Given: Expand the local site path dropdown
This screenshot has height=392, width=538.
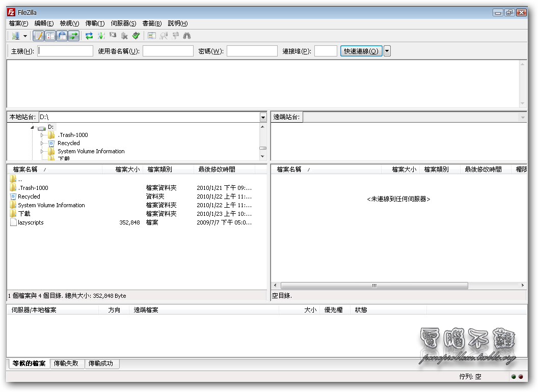Looking at the screenshot, I should pyautogui.click(x=263, y=118).
